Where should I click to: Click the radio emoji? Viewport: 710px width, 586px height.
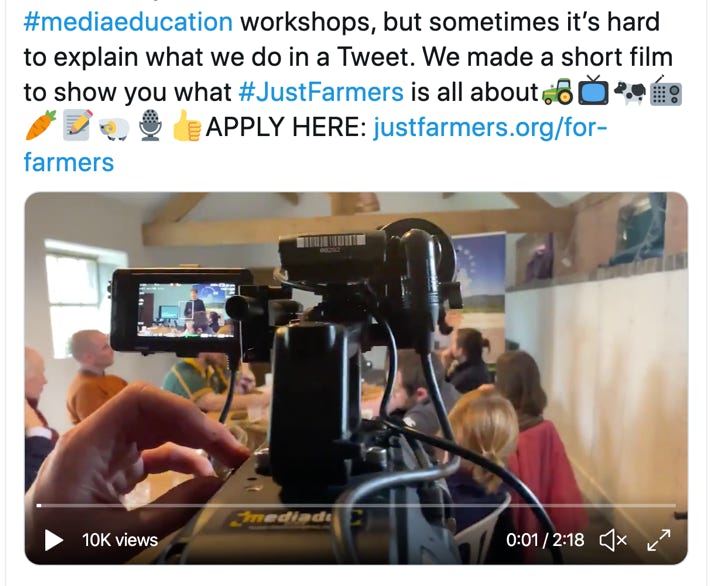pyautogui.click(x=666, y=92)
